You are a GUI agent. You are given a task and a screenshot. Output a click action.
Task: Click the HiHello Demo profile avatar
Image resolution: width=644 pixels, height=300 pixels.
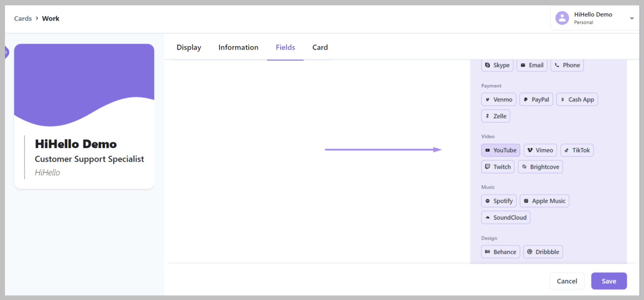tap(562, 18)
